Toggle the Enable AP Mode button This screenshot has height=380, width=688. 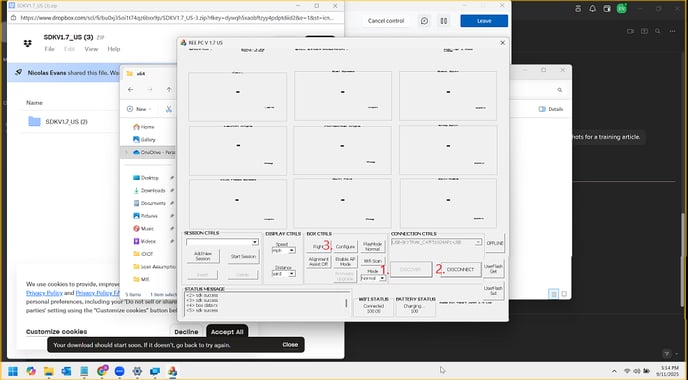tap(345, 262)
